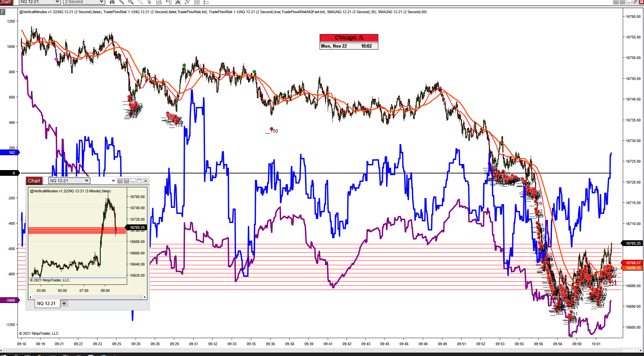This screenshot has width=644, height=356.
Task: Toggle small chart interval link button
Action: pos(126,181)
